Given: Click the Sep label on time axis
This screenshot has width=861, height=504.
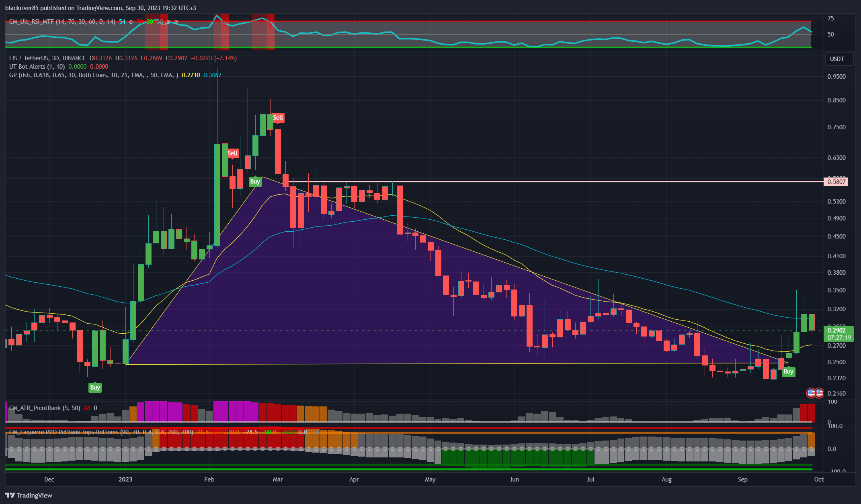Looking at the screenshot, I should tap(742, 480).
